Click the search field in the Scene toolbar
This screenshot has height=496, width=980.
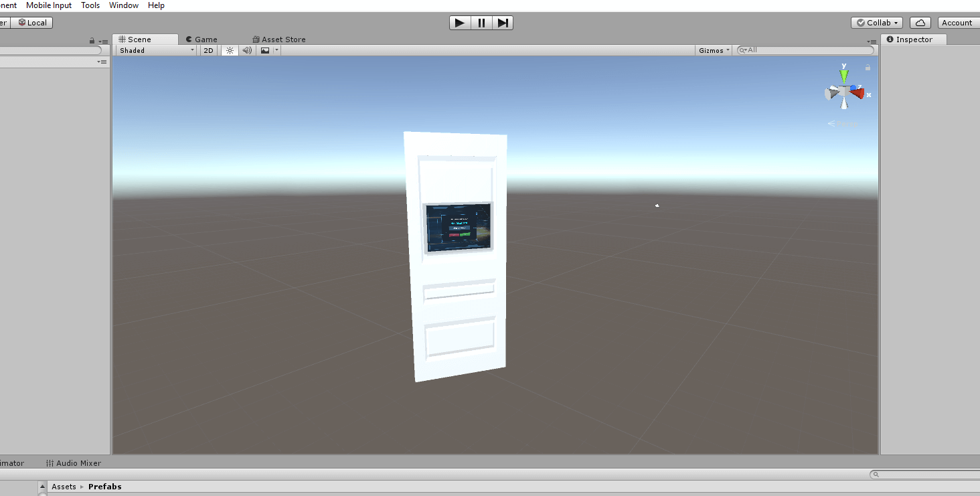(803, 50)
